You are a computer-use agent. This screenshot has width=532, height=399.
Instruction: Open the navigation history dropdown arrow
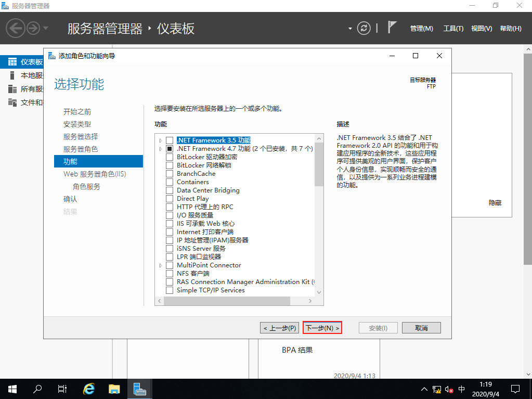pyautogui.click(x=46, y=28)
